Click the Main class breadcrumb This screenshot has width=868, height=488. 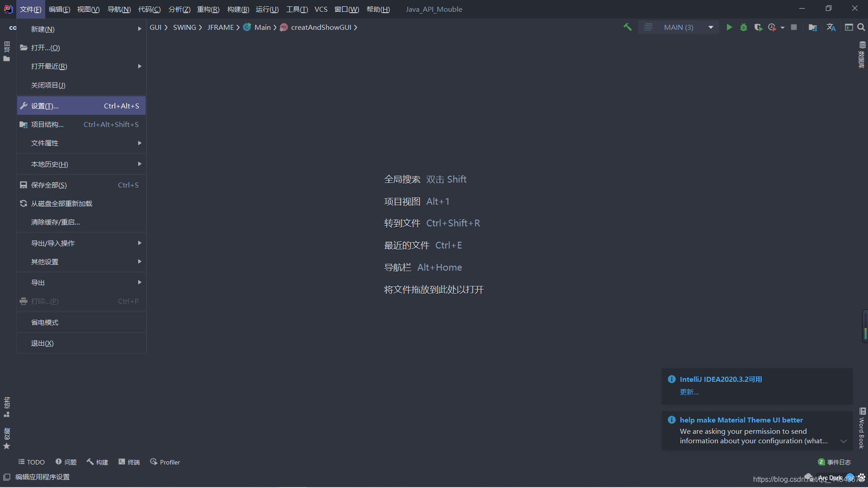click(x=257, y=28)
